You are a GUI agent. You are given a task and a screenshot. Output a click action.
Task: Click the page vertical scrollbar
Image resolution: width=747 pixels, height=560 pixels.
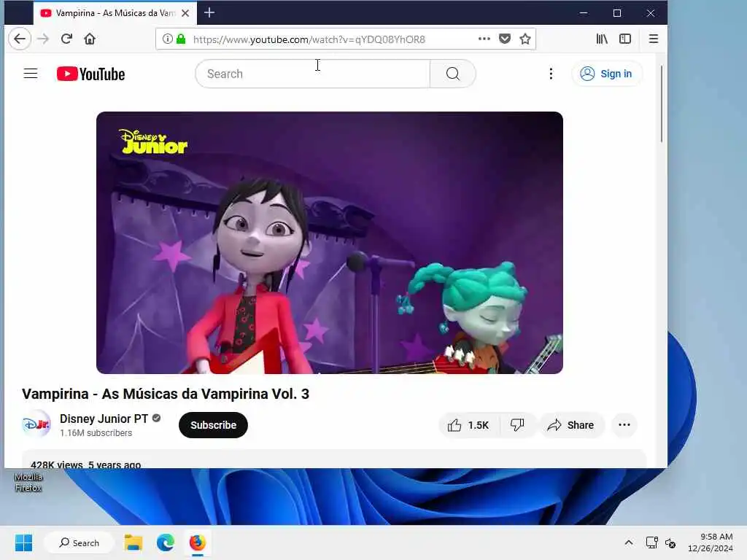coord(661,104)
